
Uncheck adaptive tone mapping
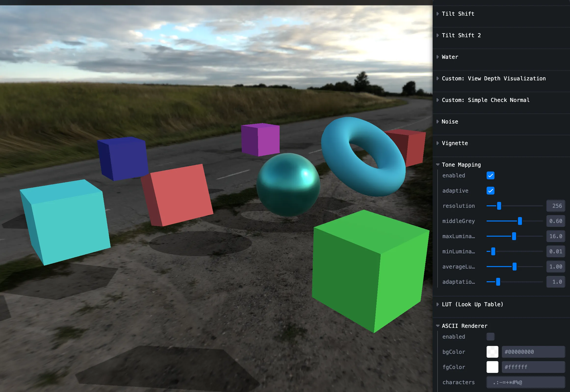(x=490, y=191)
